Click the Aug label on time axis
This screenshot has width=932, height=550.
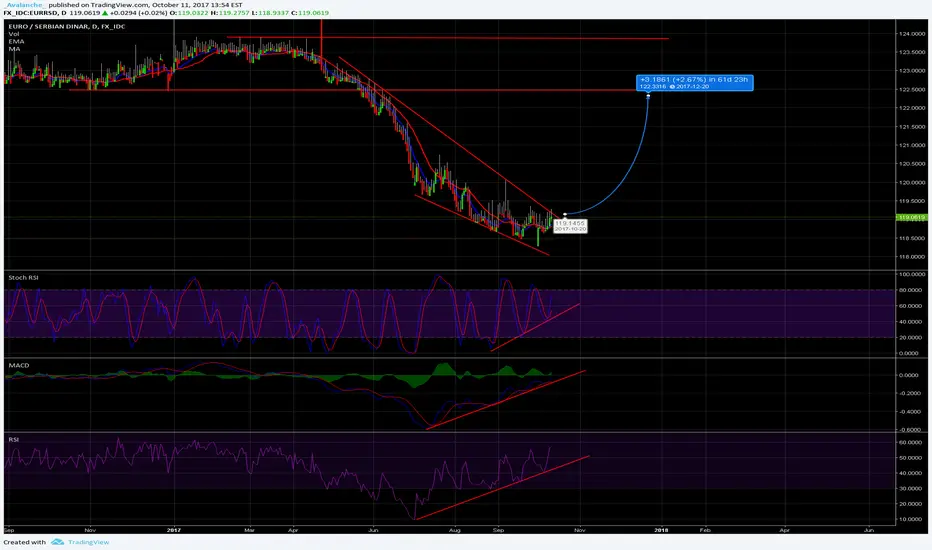click(454, 529)
